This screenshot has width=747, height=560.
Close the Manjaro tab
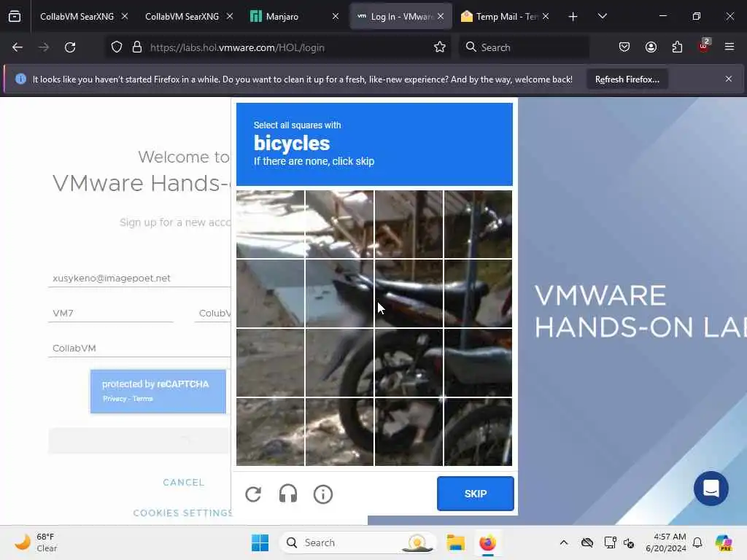(x=336, y=16)
